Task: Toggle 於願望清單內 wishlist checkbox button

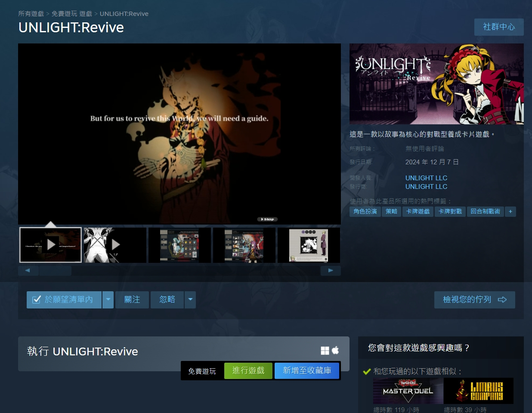Action: point(64,300)
